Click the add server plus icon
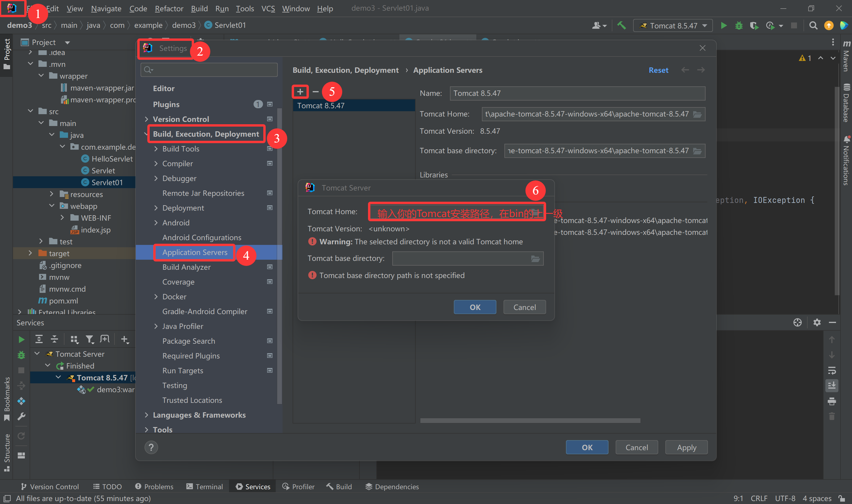The height and width of the screenshot is (504, 852). pos(300,91)
